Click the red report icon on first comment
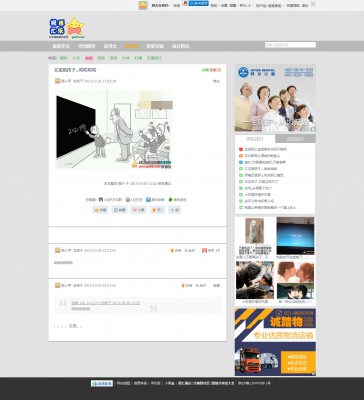This screenshot has width=364, height=400. click(204, 250)
